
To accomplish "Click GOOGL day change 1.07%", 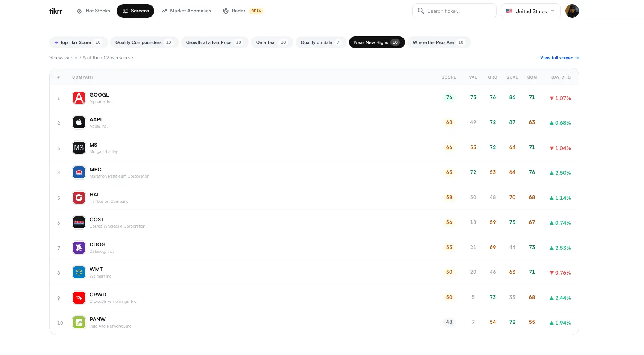I will pyautogui.click(x=560, y=98).
